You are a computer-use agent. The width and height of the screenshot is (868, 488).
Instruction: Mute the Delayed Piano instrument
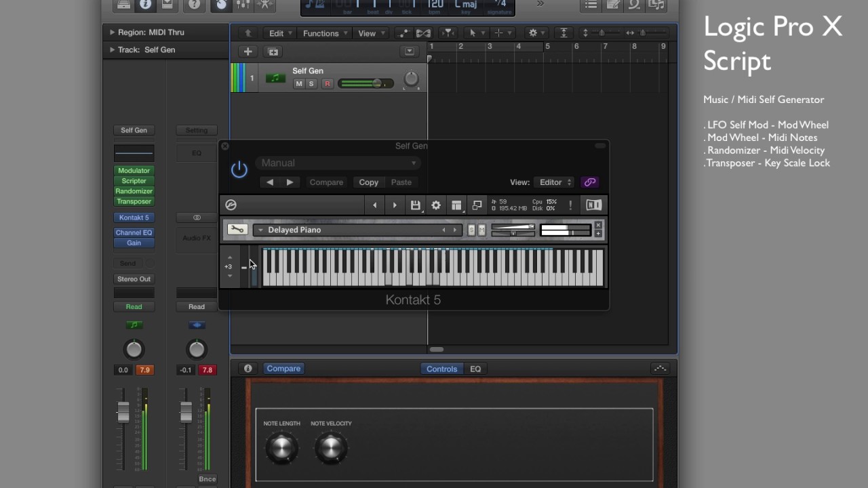point(481,230)
